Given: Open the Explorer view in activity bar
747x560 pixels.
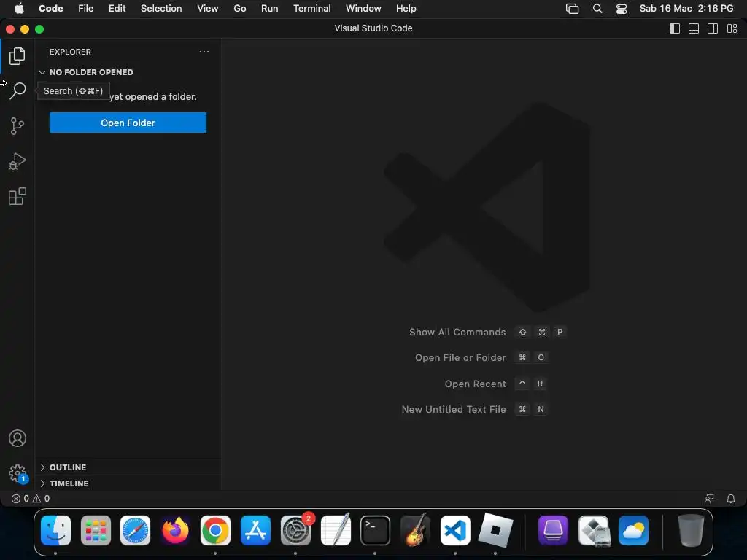Looking at the screenshot, I should 18,56.
